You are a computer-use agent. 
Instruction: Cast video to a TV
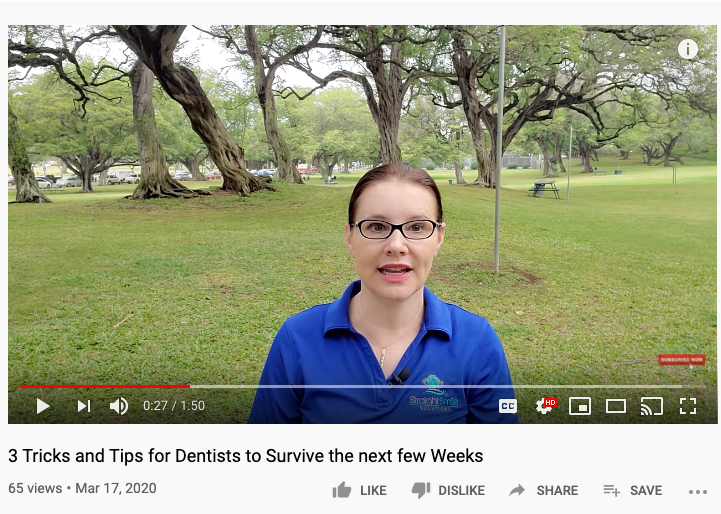point(652,406)
